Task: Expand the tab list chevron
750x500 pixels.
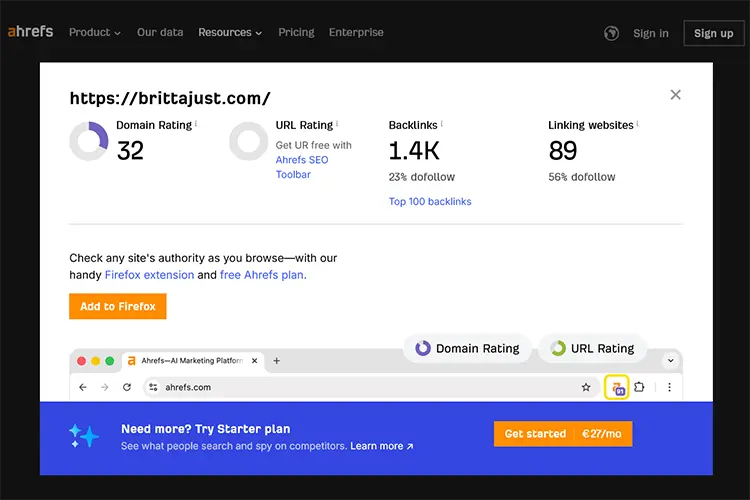Action: tap(671, 361)
